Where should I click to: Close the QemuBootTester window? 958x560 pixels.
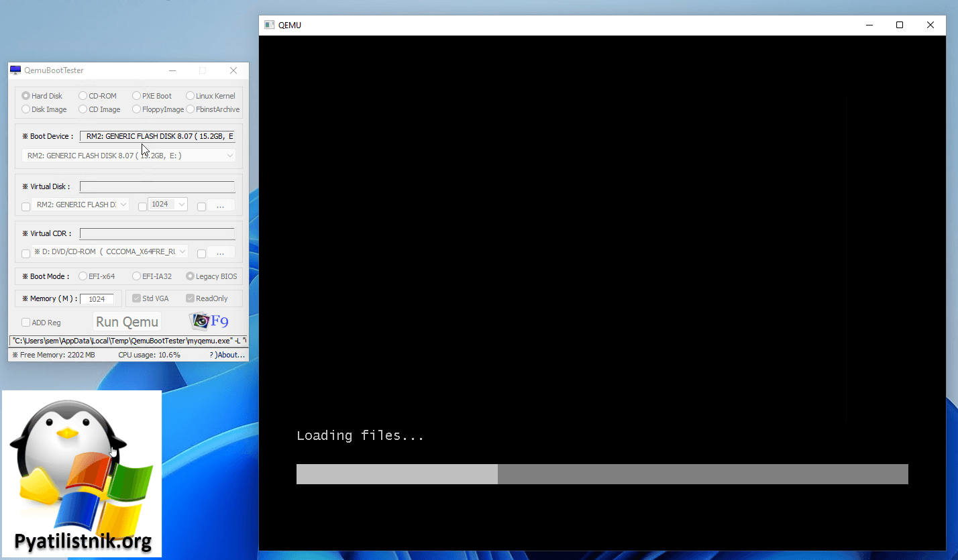tap(233, 70)
